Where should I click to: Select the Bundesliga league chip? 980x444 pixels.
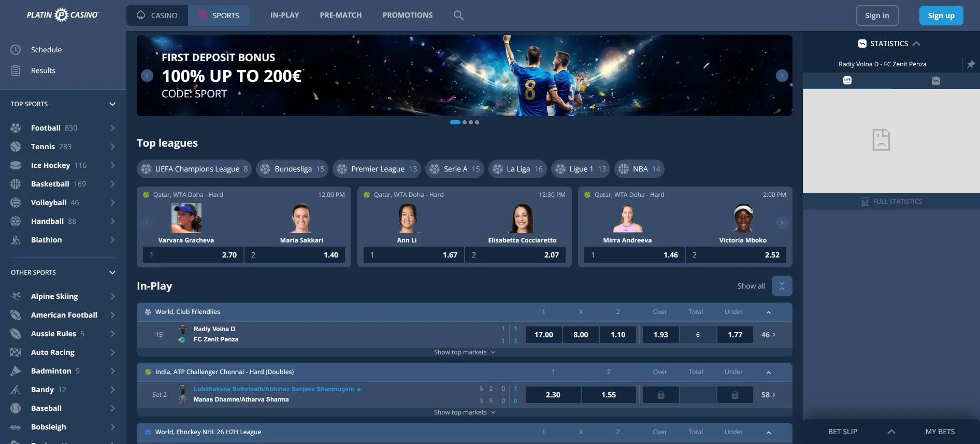coord(292,169)
